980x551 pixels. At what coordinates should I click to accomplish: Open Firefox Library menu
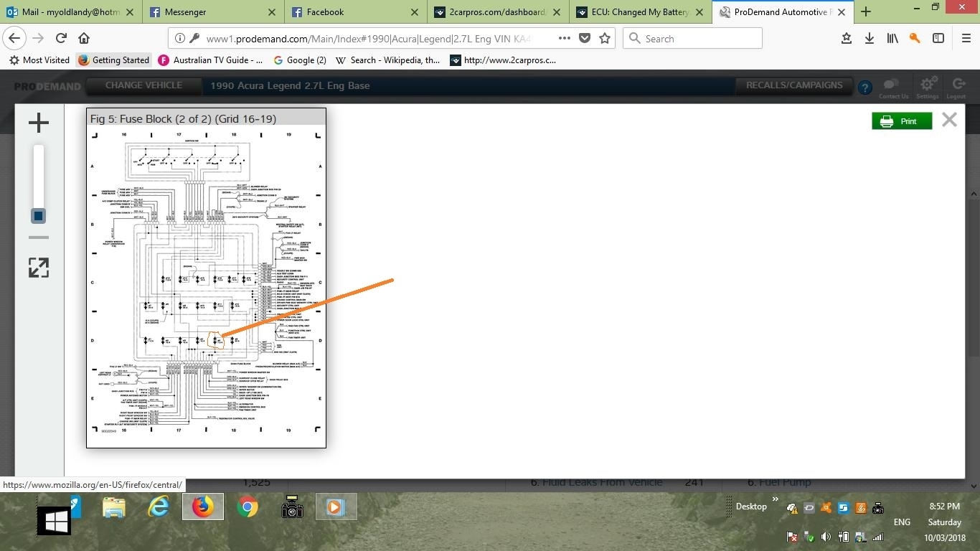892,39
